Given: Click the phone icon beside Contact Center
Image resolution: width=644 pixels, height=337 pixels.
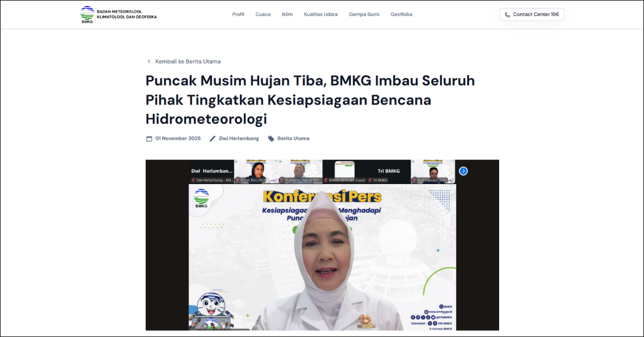Looking at the screenshot, I should [508, 14].
